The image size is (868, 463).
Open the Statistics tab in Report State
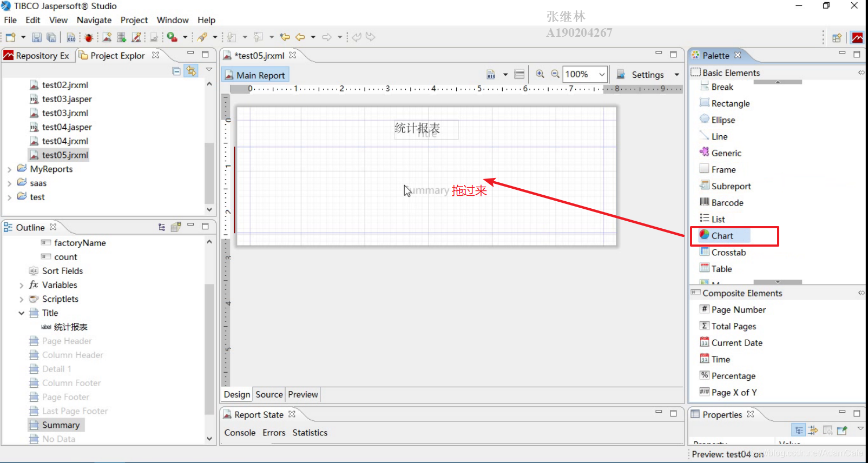(310, 433)
